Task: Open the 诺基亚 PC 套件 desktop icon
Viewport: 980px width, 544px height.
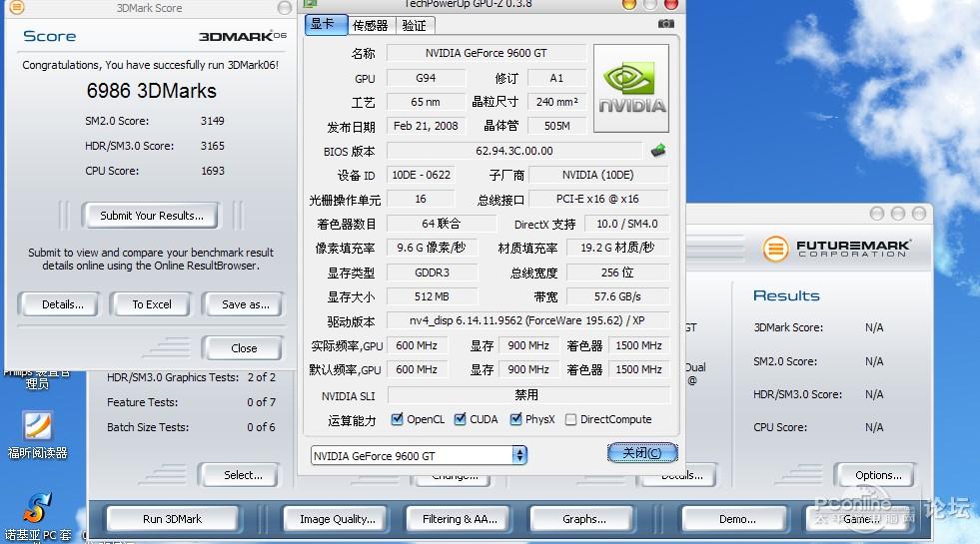Action: tap(38, 517)
